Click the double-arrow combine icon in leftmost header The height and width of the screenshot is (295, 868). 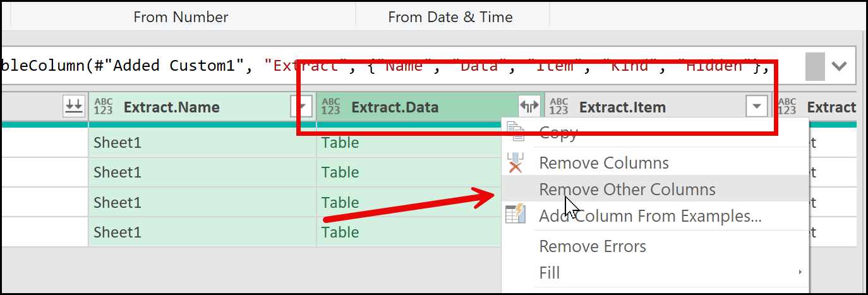pyautogui.click(x=74, y=107)
